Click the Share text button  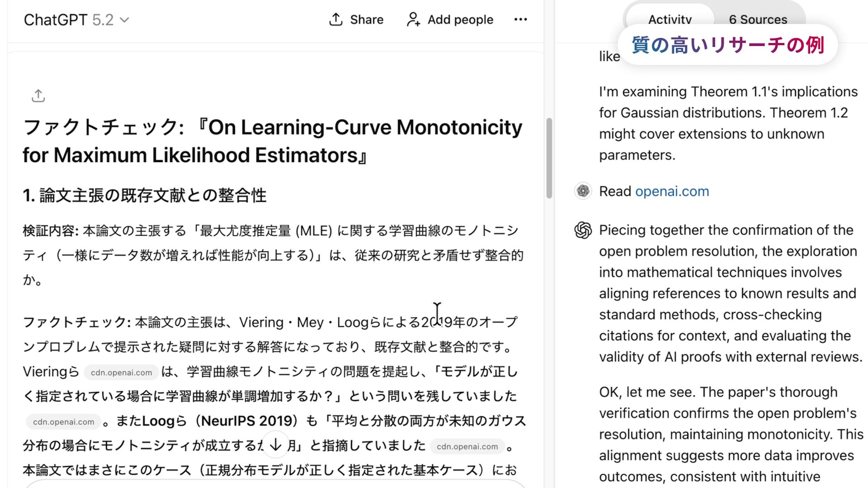point(367,19)
